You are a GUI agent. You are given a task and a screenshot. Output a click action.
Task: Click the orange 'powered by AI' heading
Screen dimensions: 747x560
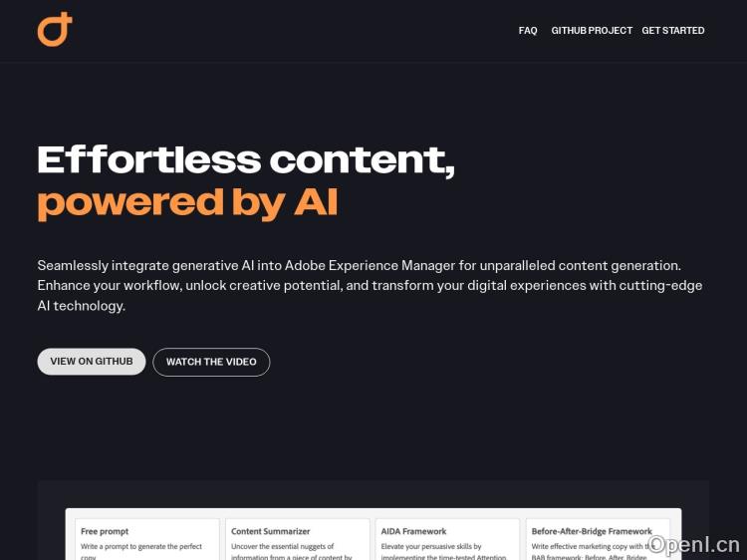click(187, 202)
